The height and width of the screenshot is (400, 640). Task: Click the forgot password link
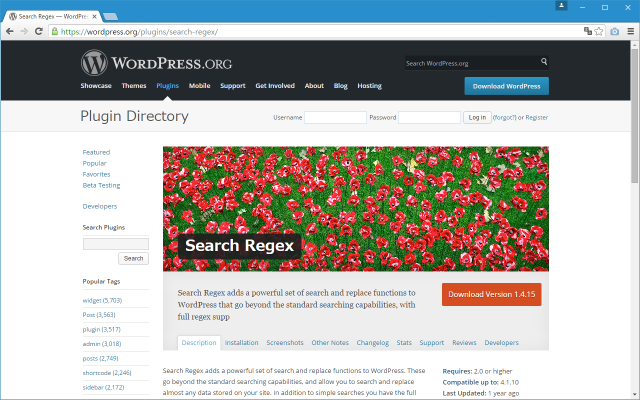click(x=504, y=118)
